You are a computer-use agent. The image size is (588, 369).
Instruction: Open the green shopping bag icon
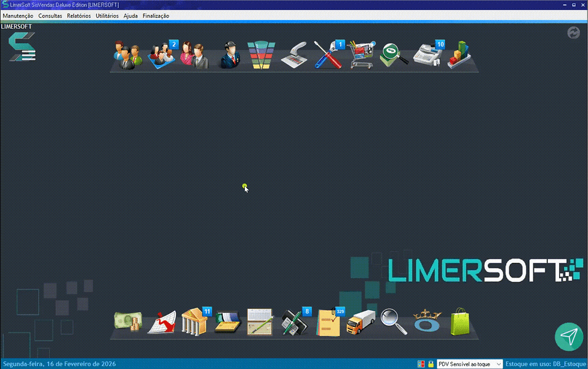(x=460, y=322)
